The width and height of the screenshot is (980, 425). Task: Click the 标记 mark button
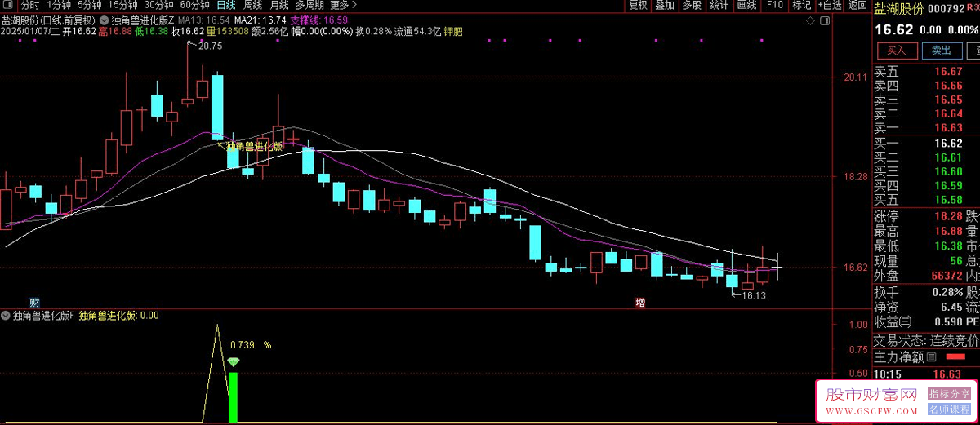click(801, 5)
